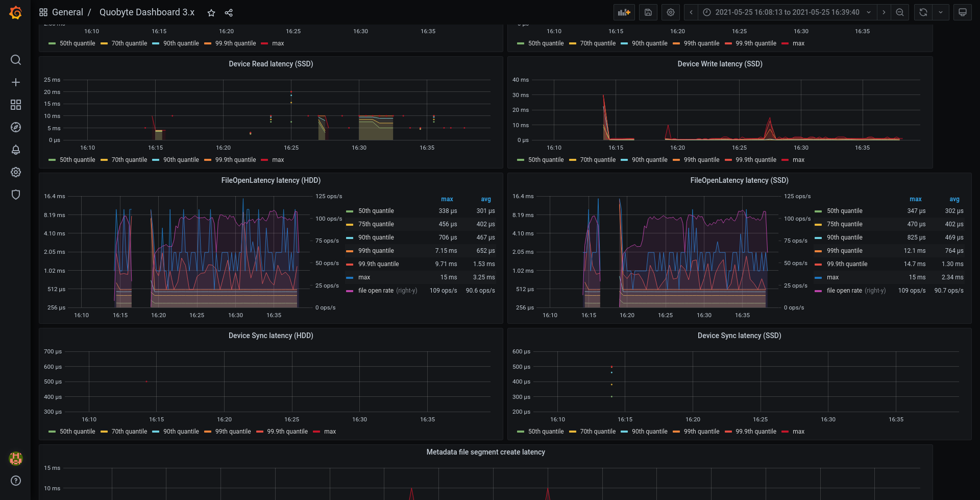Open the Alerting bell icon
980x500 pixels.
coord(16,150)
